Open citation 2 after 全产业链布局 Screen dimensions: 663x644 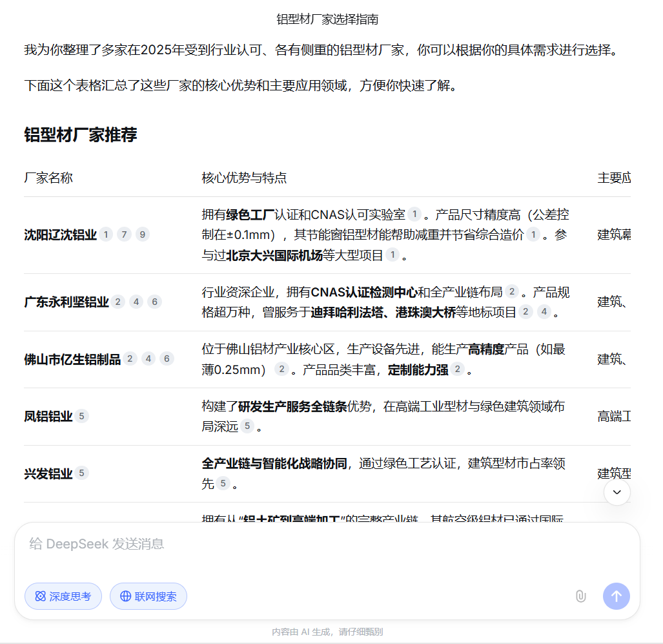click(x=512, y=292)
